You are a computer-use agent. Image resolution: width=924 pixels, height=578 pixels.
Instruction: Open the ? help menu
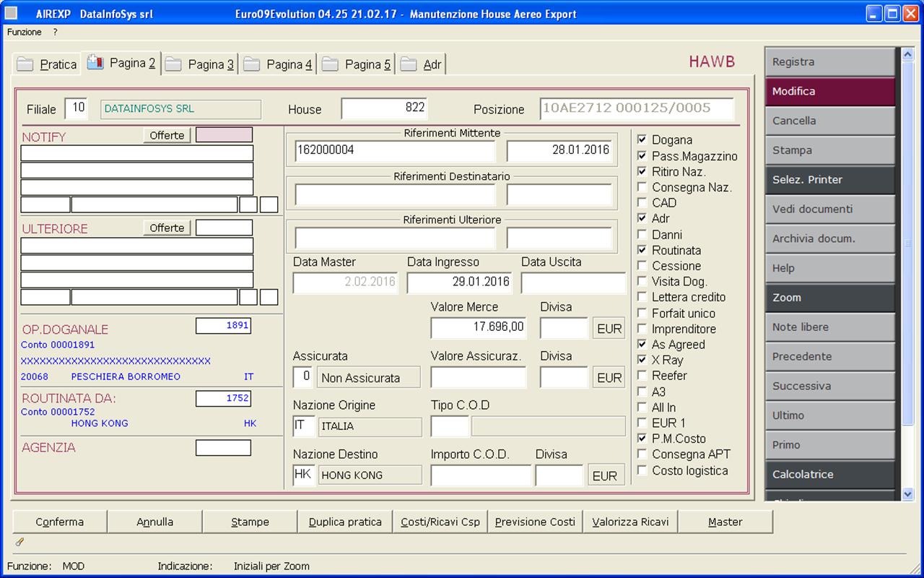[x=55, y=33]
